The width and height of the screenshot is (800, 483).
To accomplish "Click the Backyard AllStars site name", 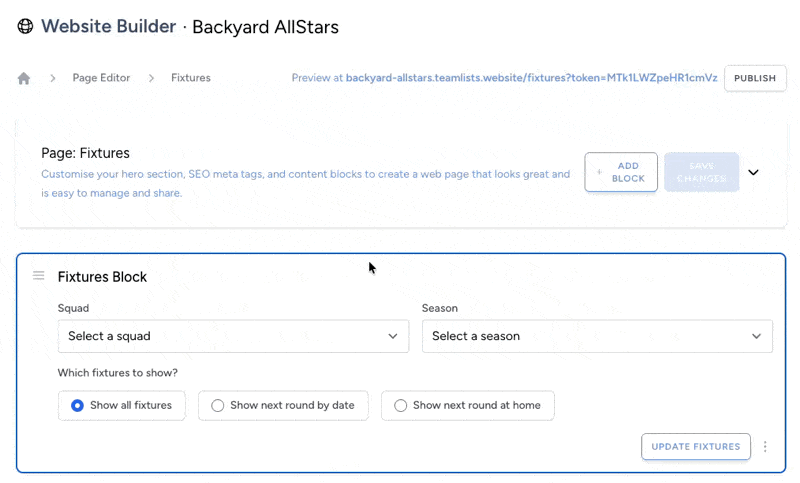I will coord(265,27).
